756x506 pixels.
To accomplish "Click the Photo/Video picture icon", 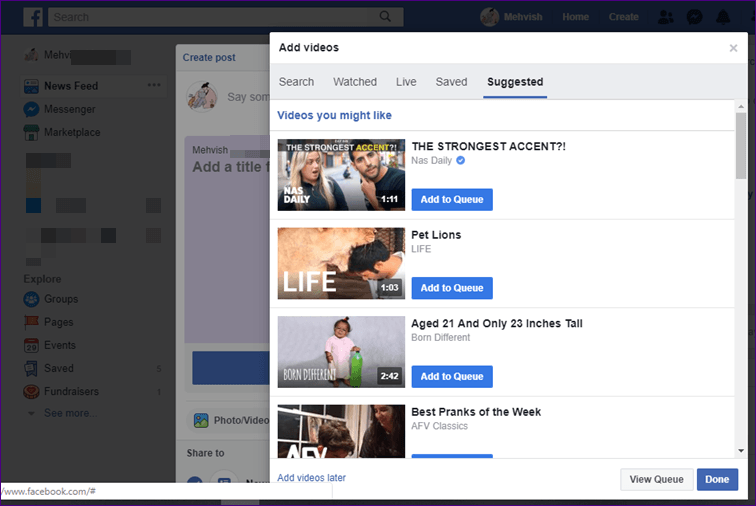I will click(201, 420).
